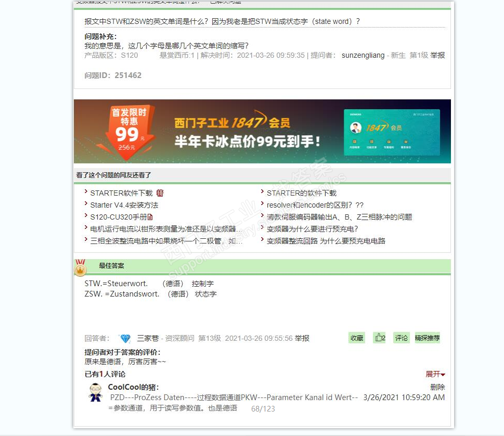Click the diamond badge beside 三家巷

click(125, 338)
